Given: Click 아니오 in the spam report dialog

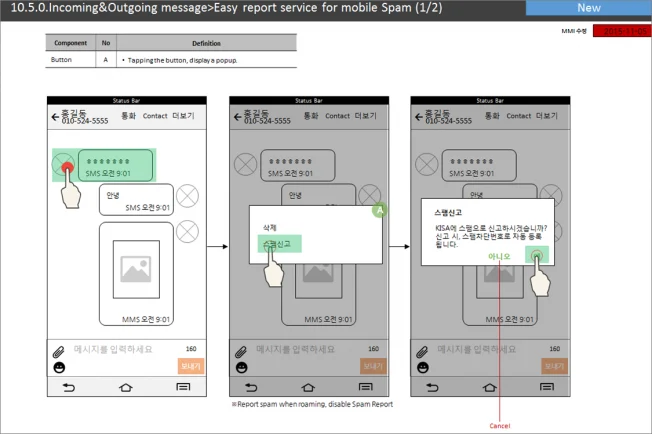Looking at the screenshot, I should (499, 257).
